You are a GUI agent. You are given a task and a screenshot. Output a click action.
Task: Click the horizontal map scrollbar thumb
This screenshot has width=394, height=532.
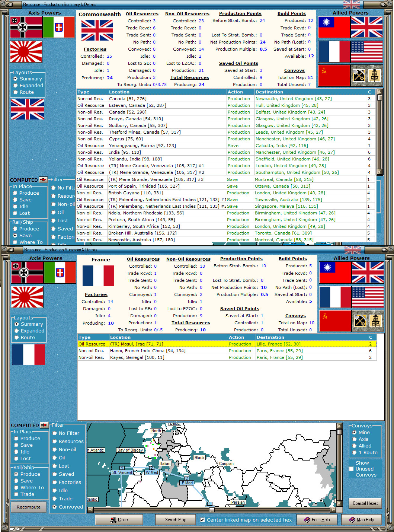point(211,510)
